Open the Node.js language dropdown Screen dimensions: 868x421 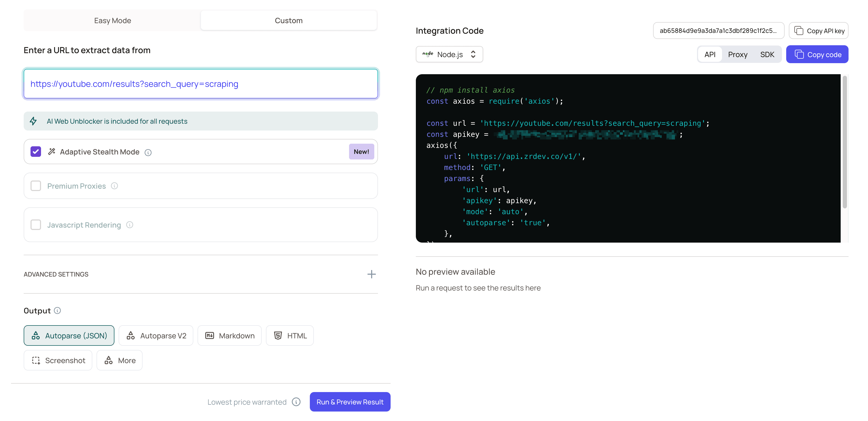pos(449,54)
